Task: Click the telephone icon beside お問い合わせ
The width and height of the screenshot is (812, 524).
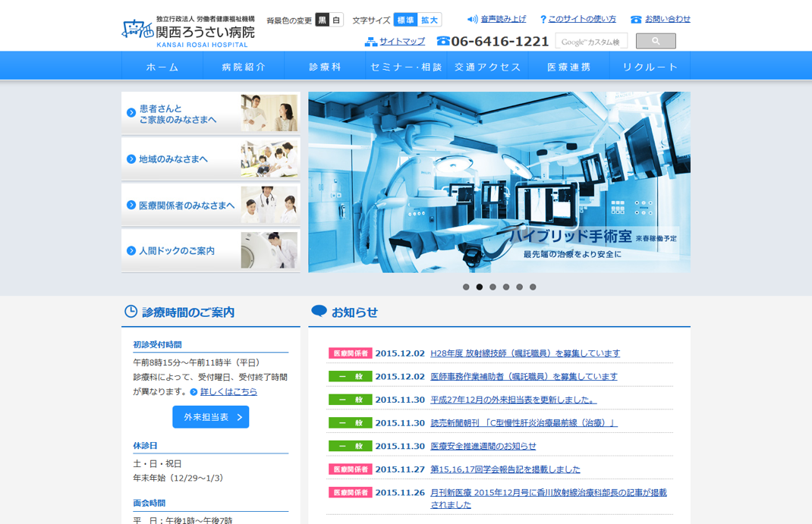Action: tap(636, 19)
